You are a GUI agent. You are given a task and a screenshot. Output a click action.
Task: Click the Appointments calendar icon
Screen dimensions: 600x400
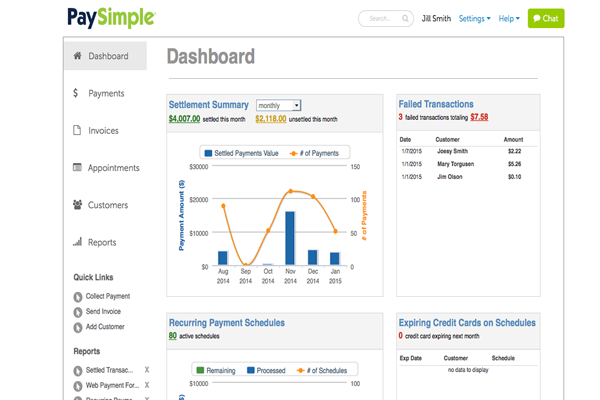coord(77,167)
